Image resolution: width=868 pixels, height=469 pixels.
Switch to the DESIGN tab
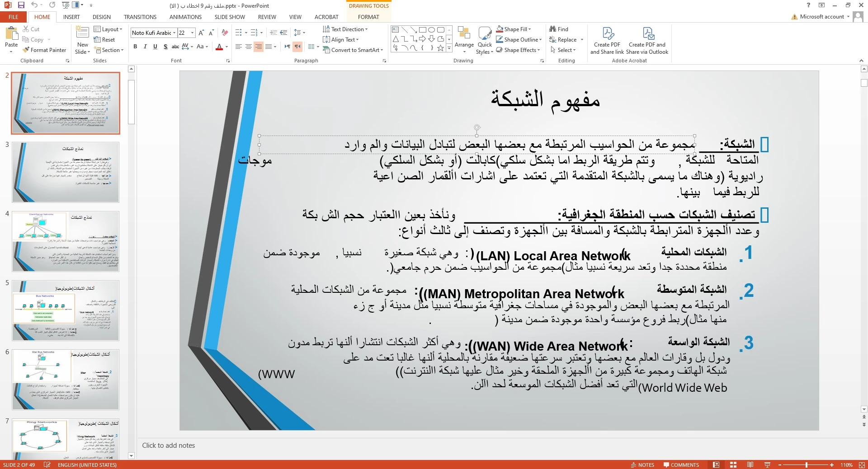tap(102, 17)
